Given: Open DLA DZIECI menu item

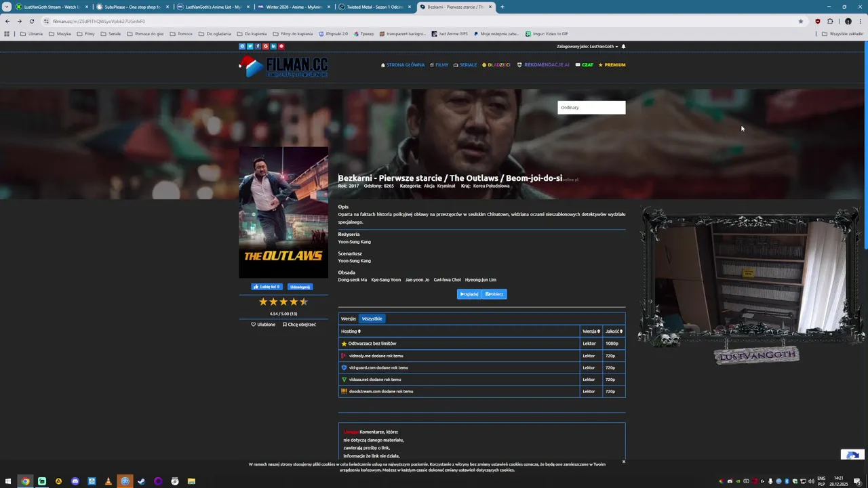Looking at the screenshot, I should coord(496,65).
